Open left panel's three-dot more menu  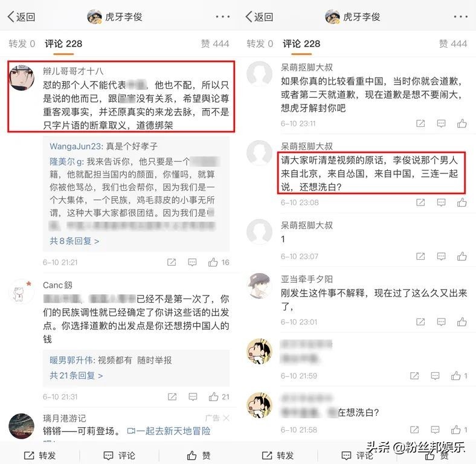click(222, 17)
